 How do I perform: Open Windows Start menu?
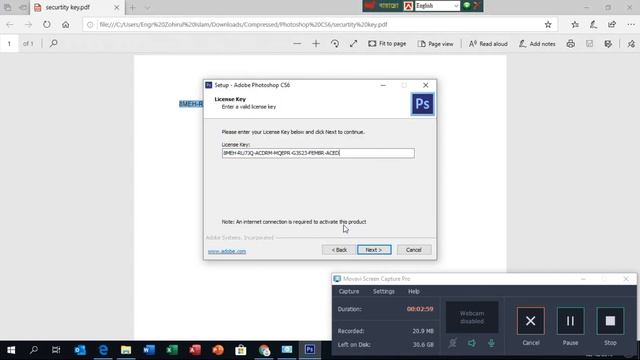[11, 350]
